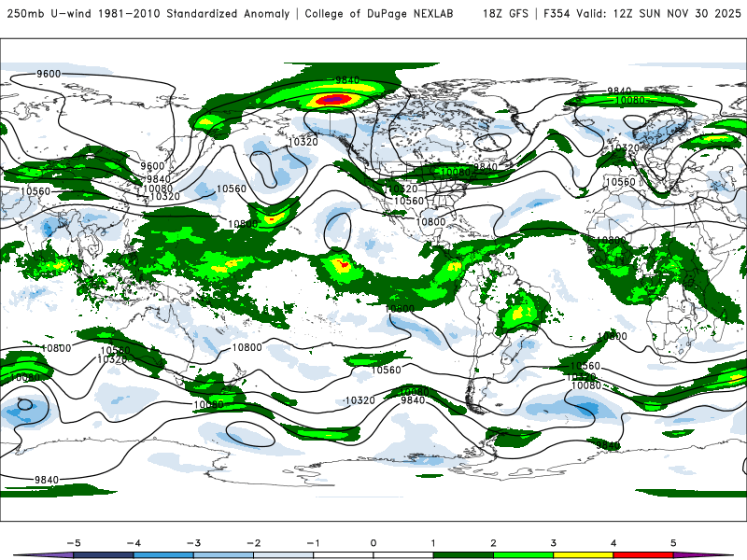Click the "2" color scale label
The image size is (747, 560).
(x=494, y=543)
